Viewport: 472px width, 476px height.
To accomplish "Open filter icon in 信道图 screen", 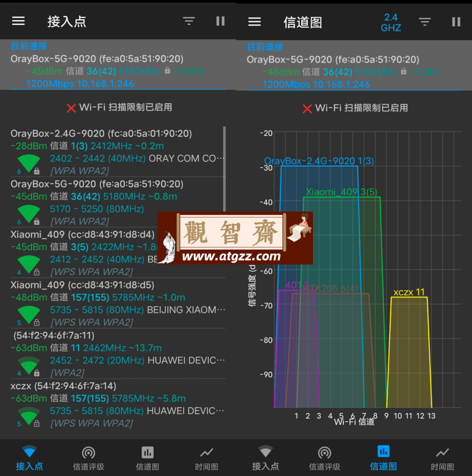I will [425, 21].
